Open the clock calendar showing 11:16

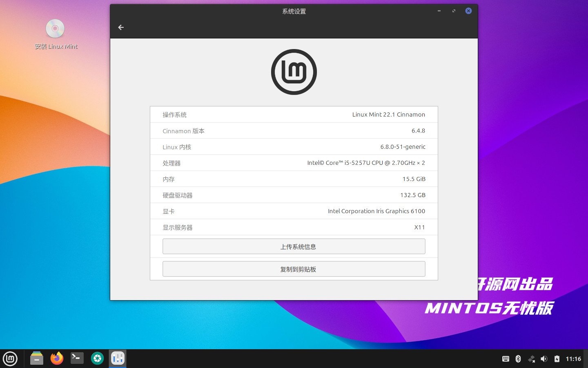click(573, 359)
